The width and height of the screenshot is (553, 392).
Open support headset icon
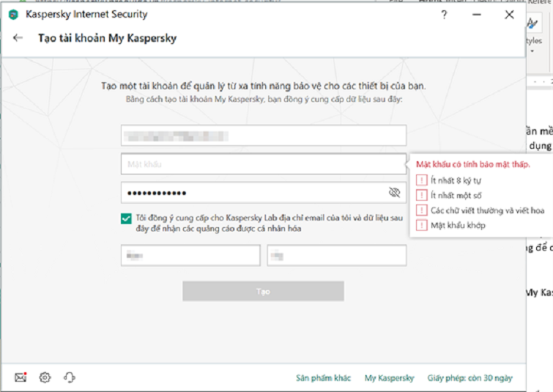[x=70, y=377]
